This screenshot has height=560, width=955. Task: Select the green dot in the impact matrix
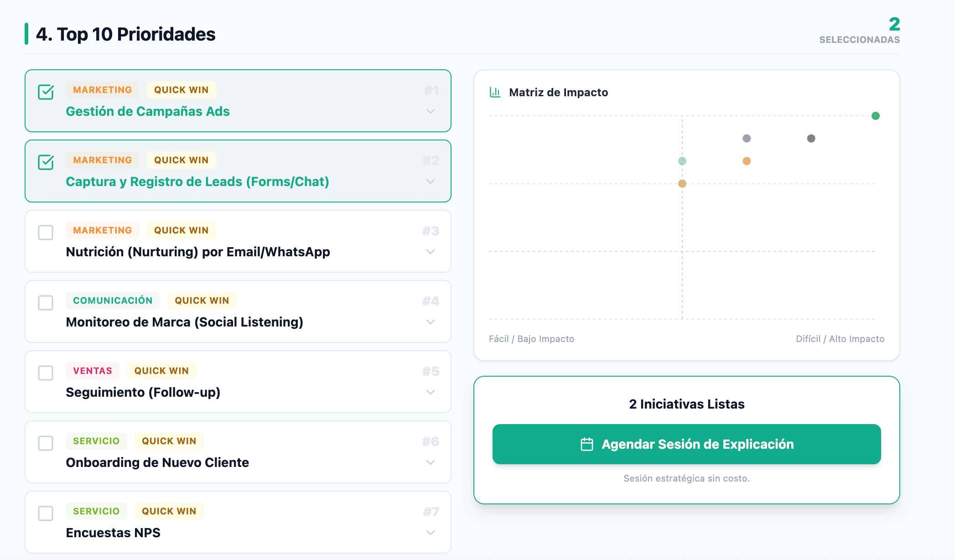click(x=875, y=116)
